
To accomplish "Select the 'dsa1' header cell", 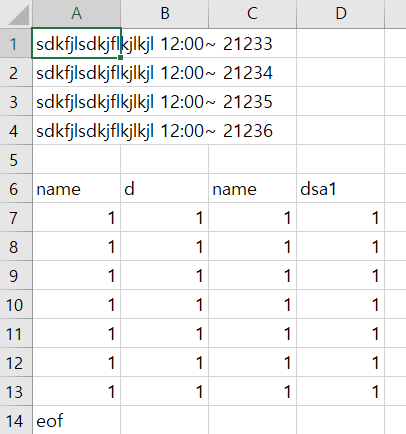I will [341, 188].
